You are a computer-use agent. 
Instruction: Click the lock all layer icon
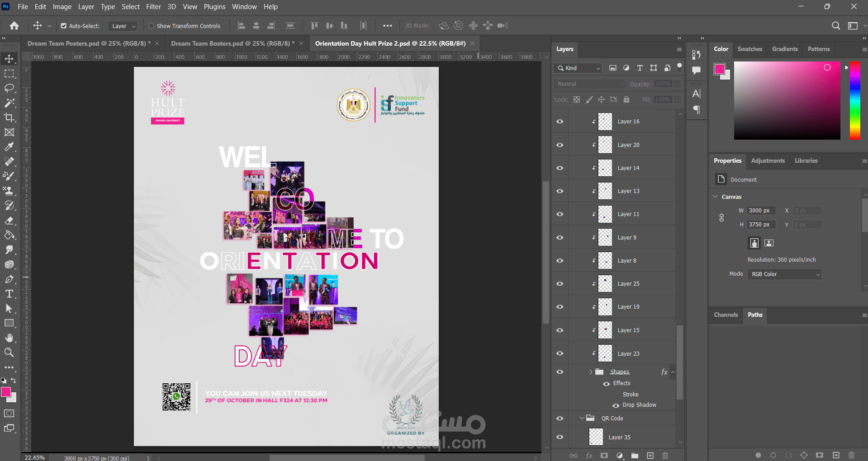[x=626, y=99]
